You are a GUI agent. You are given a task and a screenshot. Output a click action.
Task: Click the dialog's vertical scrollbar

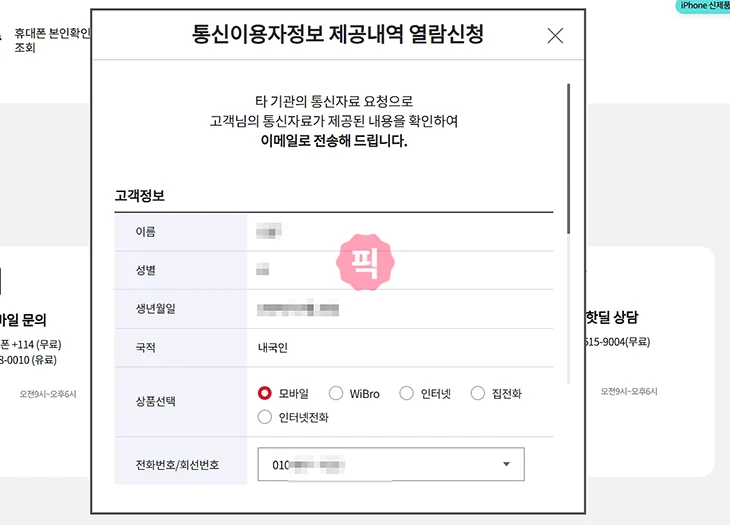[x=568, y=160]
